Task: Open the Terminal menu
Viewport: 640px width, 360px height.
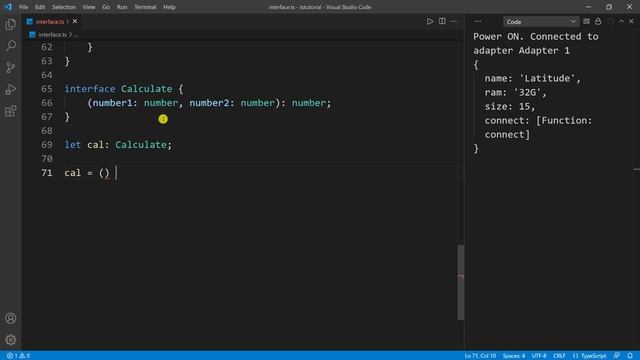Action: click(x=145, y=7)
